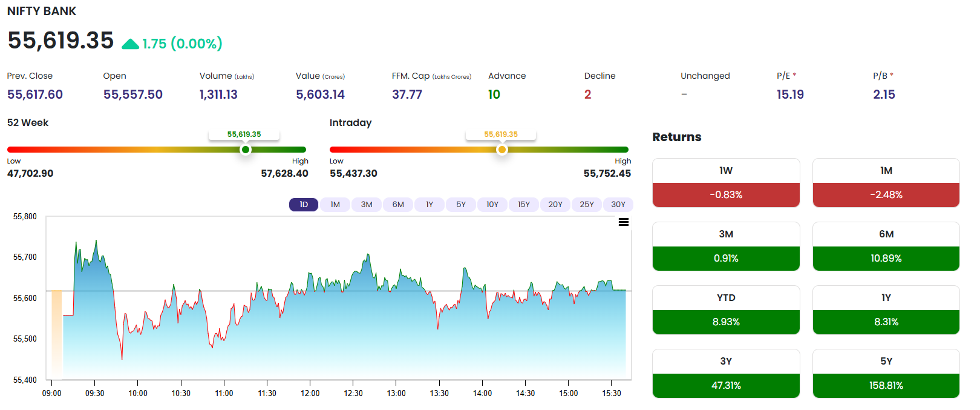Click the 52 Week low value 47,702.90
980x410 pixels.
pyautogui.click(x=30, y=174)
